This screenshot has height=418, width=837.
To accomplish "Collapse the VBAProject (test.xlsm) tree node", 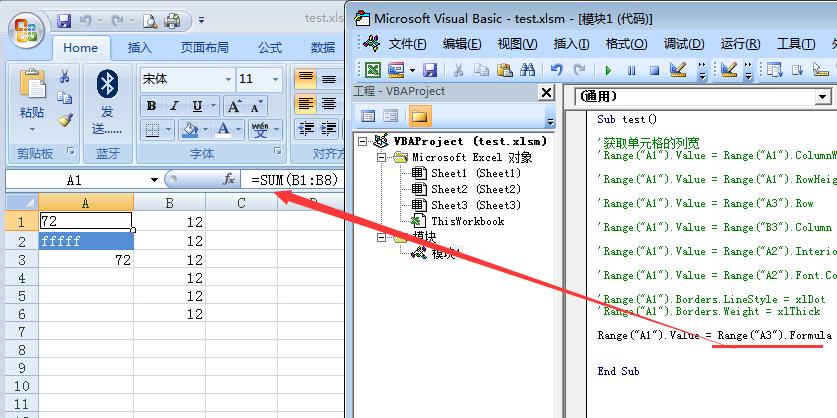I will [x=363, y=141].
